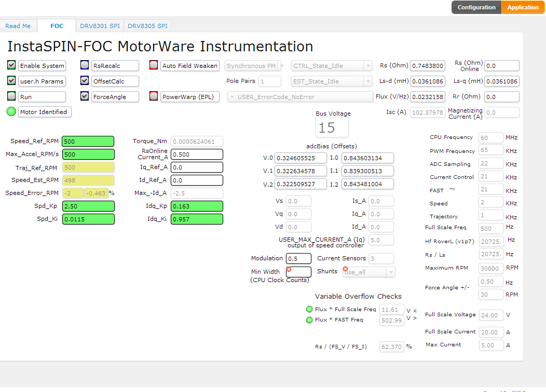Click the I.0 adcBias offset field
Screen dimensions: 546x392
367,158
